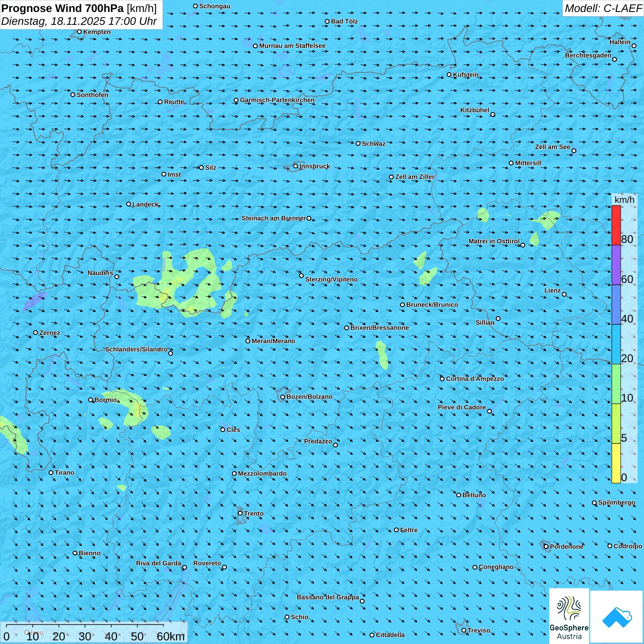This screenshot has width=644, height=644.
Task: Click the 'Silz' label
Action: 211,167
